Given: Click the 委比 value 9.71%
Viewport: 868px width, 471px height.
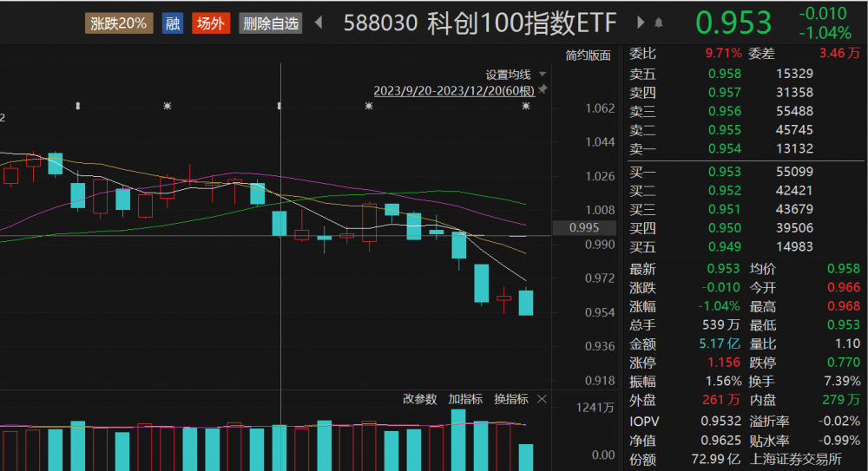Looking at the screenshot, I should point(724,54).
